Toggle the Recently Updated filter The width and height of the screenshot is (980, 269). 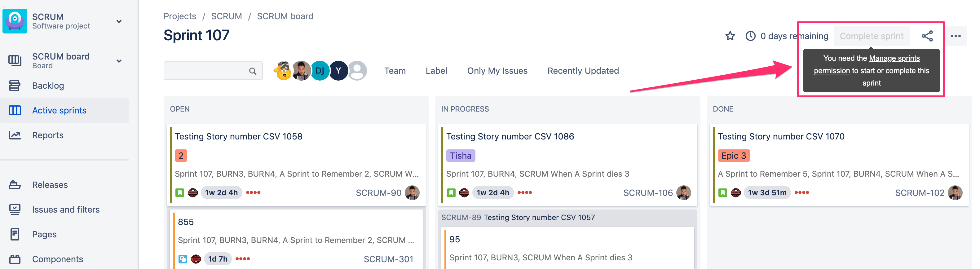point(583,71)
